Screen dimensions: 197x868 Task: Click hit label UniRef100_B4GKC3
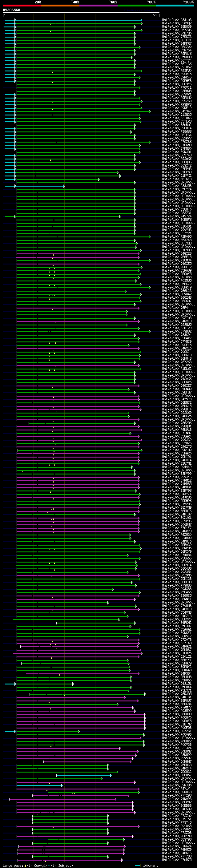coord(177,531)
